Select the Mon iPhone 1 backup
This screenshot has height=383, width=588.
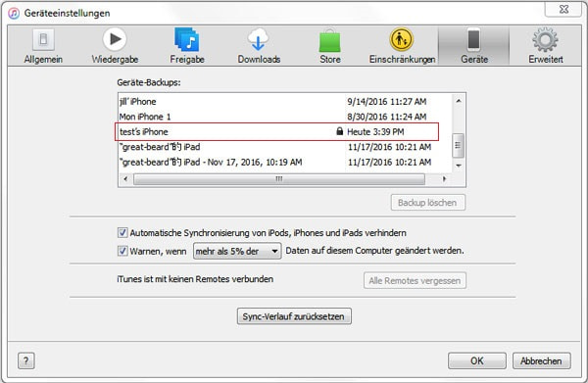[285, 117]
